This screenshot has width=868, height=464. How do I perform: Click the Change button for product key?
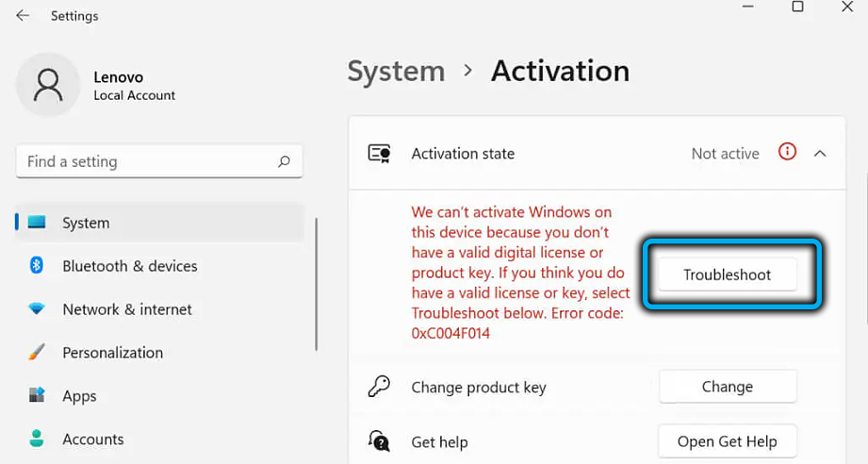click(x=727, y=387)
